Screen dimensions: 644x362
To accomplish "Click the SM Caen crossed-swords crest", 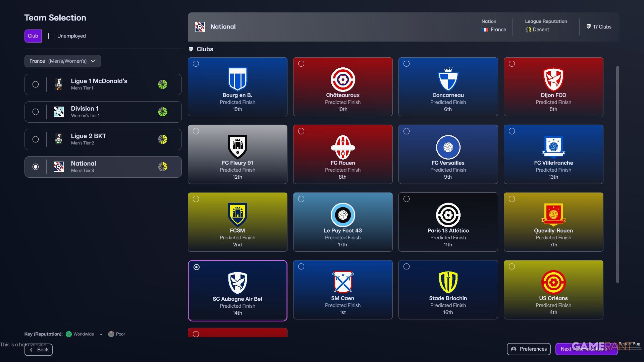I will point(342,282).
